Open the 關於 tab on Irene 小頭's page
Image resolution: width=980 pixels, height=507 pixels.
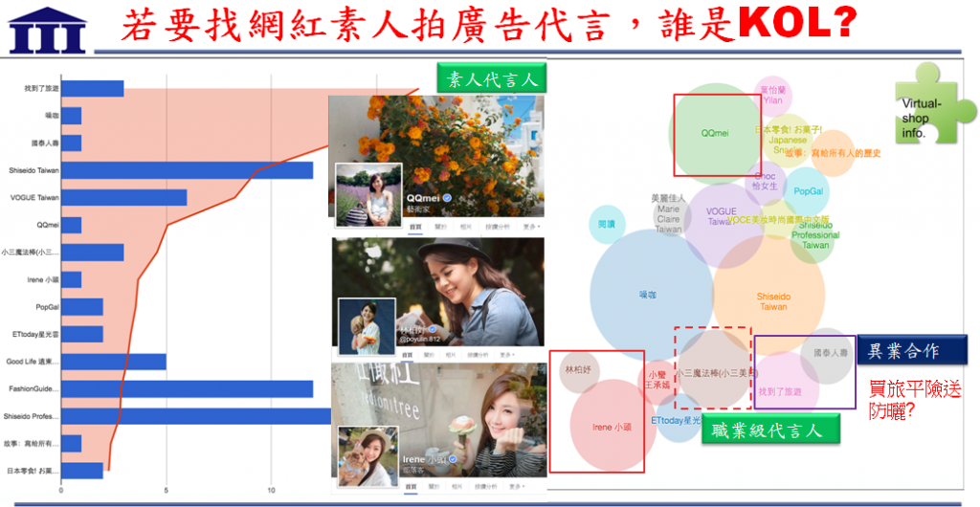(x=435, y=486)
